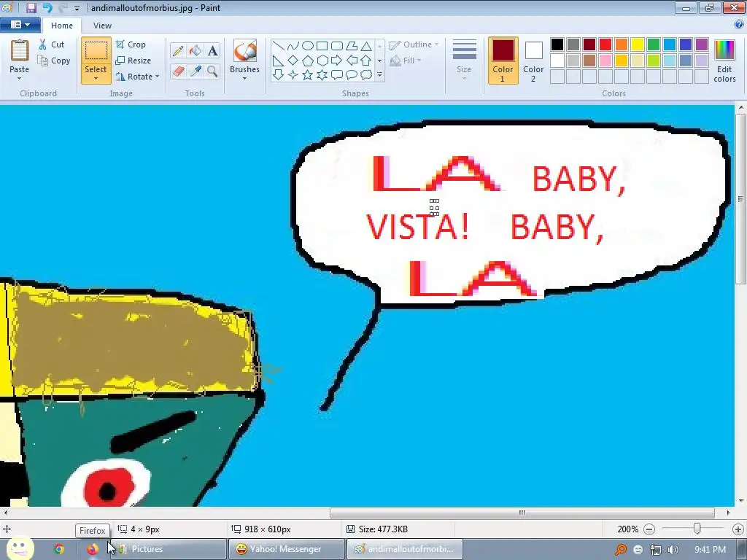Click the horizontal scrollbar right arrow
This screenshot has width=747, height=560.
click(728, 513)
